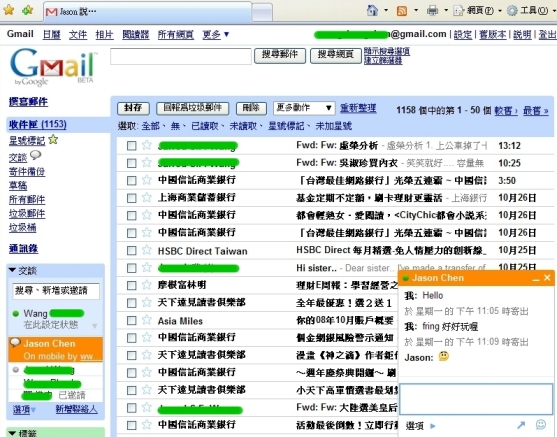Click the 重新整理 refresh link
The height and width of the screenshot is (437, 557).
coord(358,108)
